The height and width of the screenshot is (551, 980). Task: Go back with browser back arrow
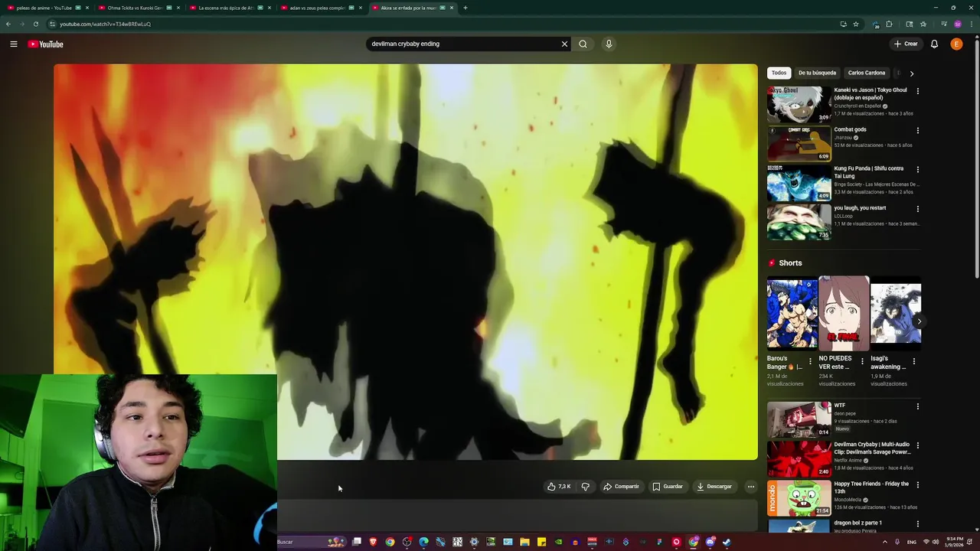[x=8, y=24]
